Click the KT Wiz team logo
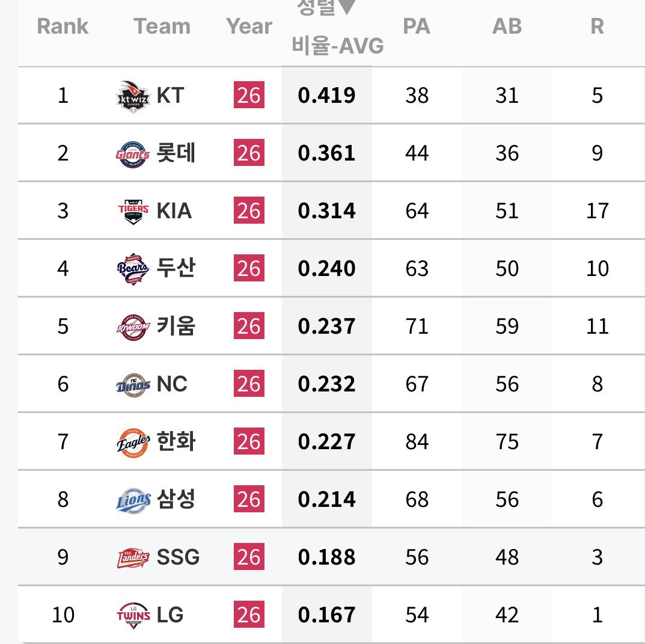The height and width of the screenshot is (644, 645). 133,96
